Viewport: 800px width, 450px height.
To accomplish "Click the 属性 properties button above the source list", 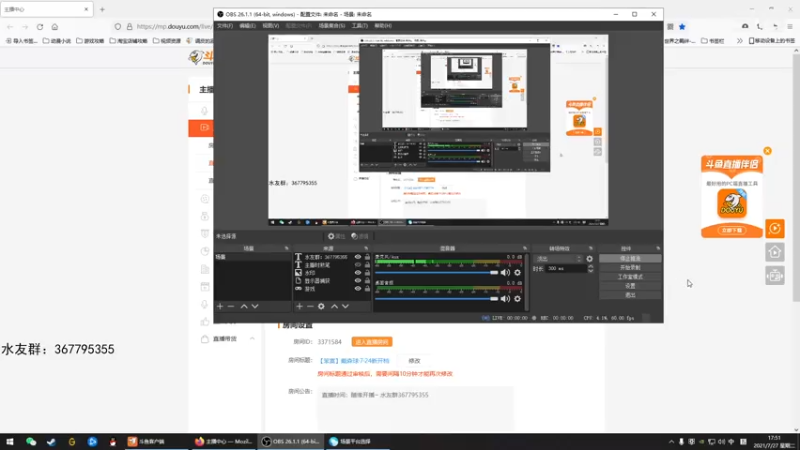I will (x=337, y=236).
